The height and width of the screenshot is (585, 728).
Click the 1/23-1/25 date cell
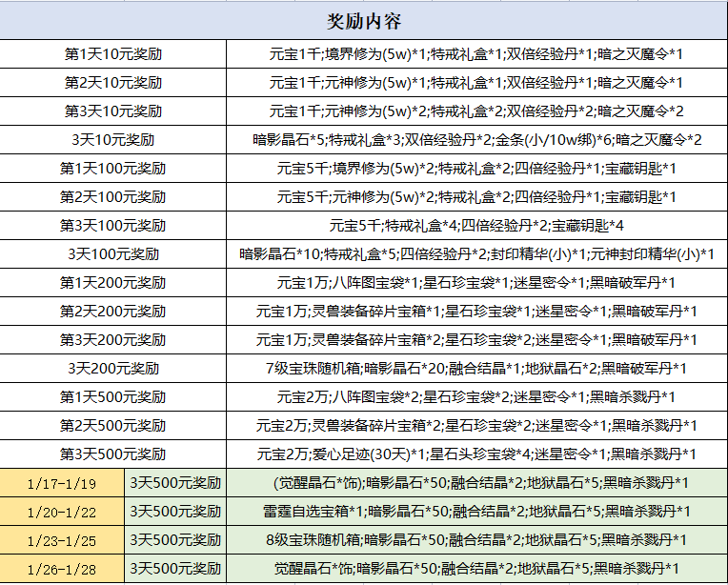[x=62, y=539]
